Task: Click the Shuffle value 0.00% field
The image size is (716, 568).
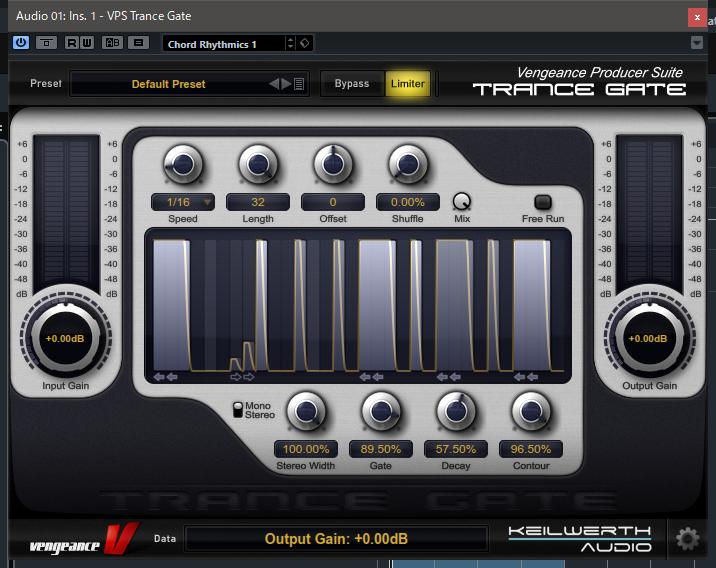Action: point(408,202)
